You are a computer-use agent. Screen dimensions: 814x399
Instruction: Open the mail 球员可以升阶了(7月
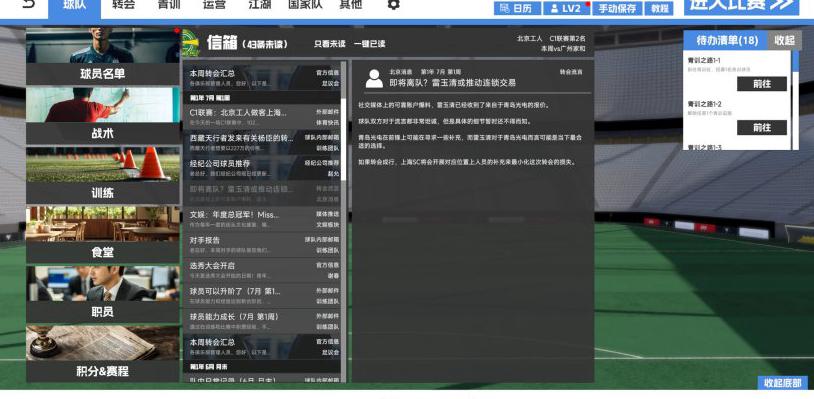[262, 296]
